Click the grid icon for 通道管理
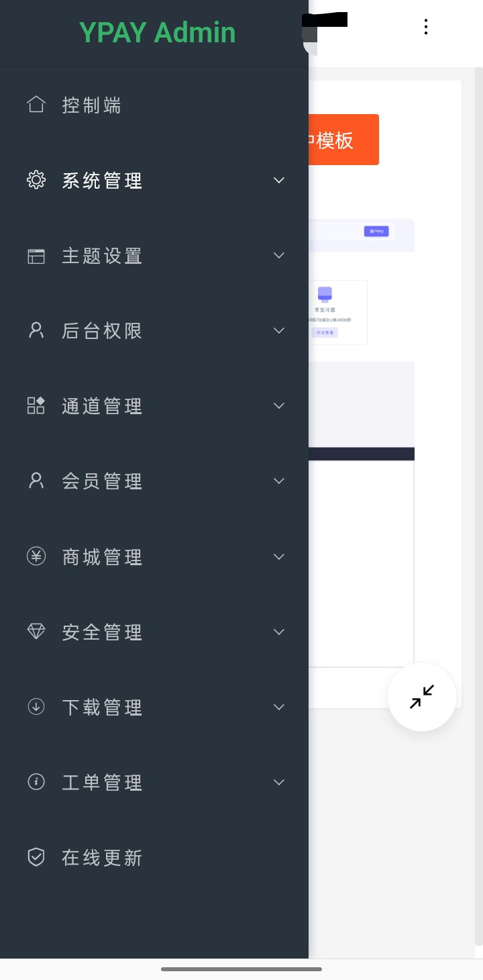This screenshot has width=483, height=980. pos(36,405)
